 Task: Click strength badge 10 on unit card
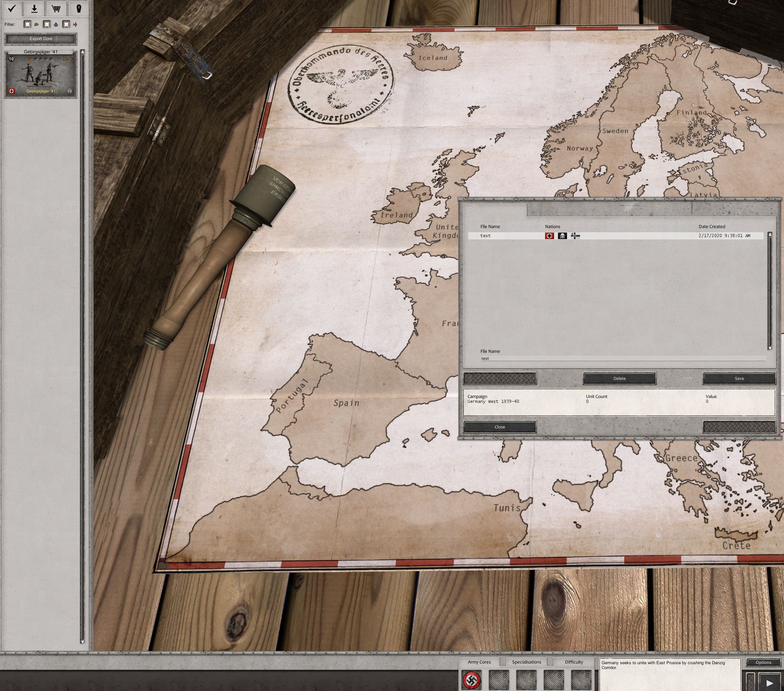pyautogui.click(x=11, y=59)
